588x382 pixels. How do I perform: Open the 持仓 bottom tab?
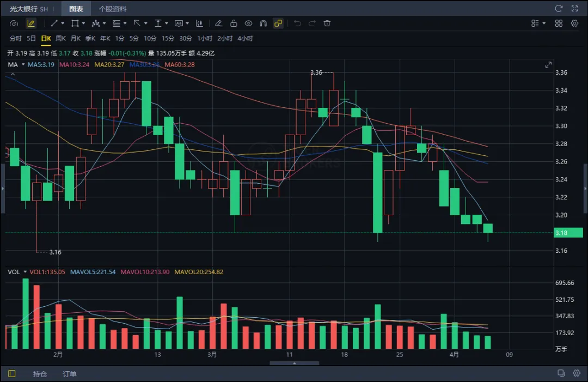40,374
